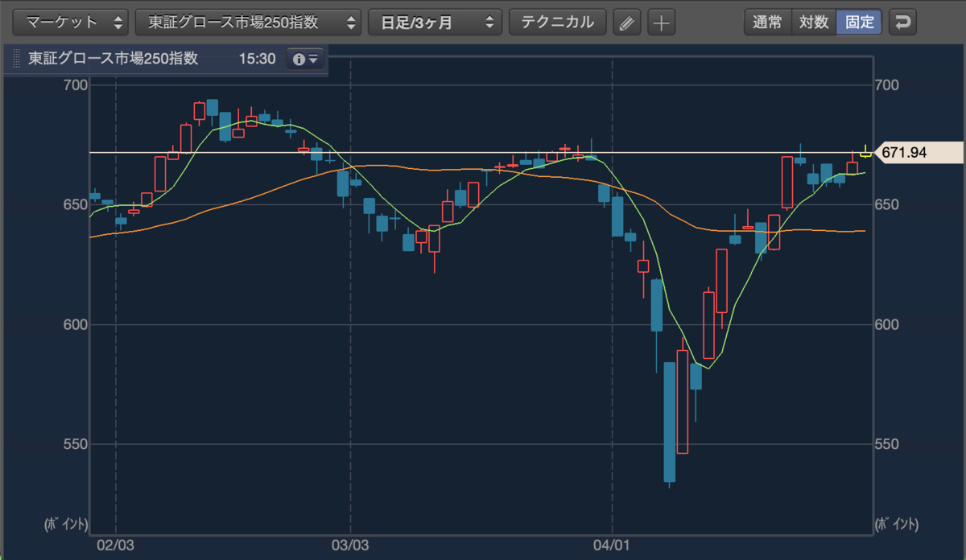Select the pencil drawing tool icon
Viewport: 966px width, 560px height.
click(627, 23)
